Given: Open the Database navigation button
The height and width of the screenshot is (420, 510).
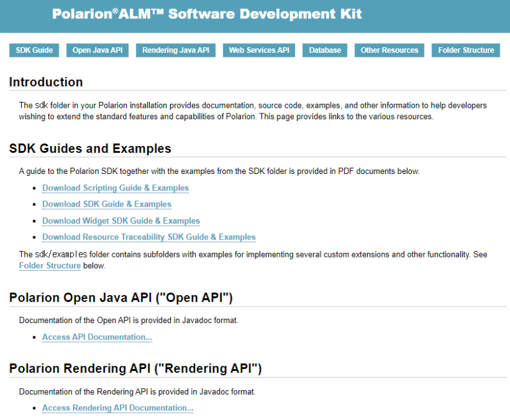Looking at the screenshot, I should (325, 50).
